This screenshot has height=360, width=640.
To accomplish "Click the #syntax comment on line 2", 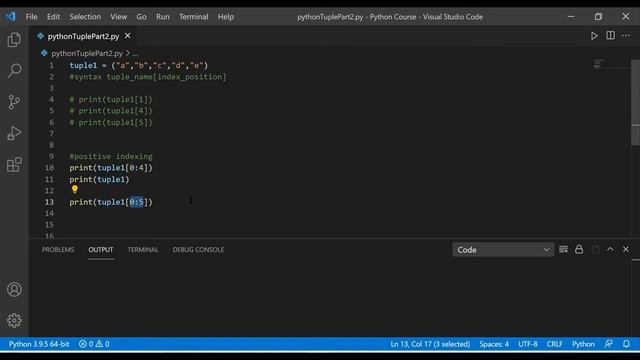I will (148, 77).
